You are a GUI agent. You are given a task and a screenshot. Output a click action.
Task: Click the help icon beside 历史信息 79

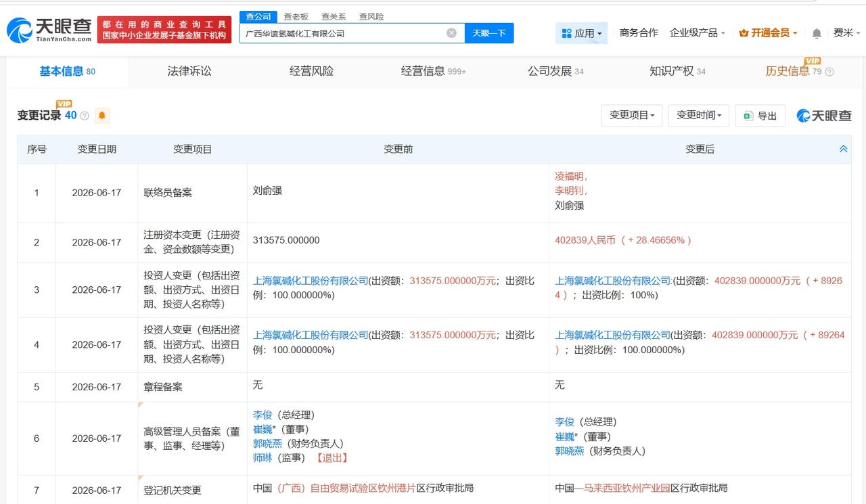click(829, 72)
